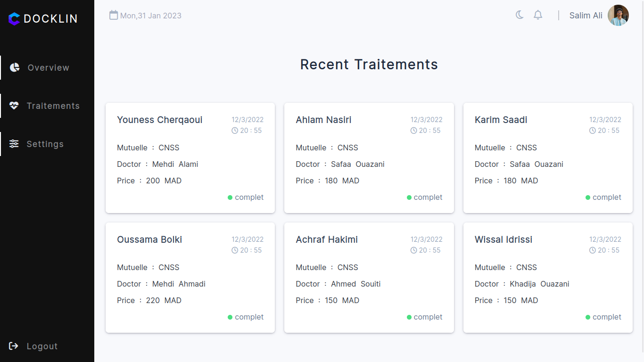Open notifications via the bell icon

point(538,15)
